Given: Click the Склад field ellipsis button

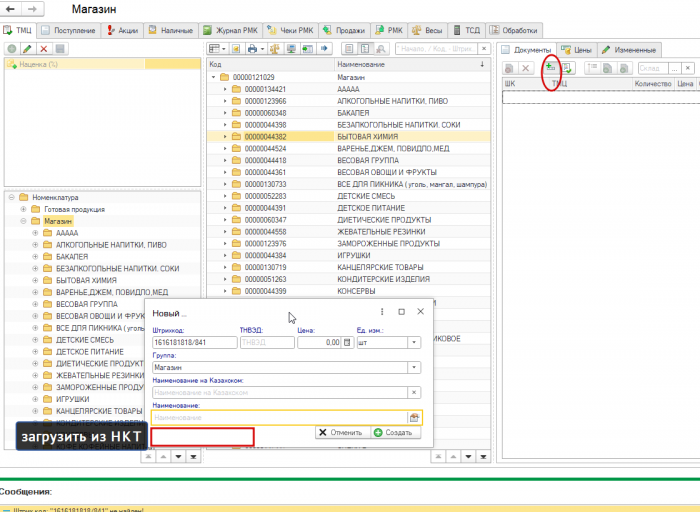Looking at the screenshot, I should point(675,68).
